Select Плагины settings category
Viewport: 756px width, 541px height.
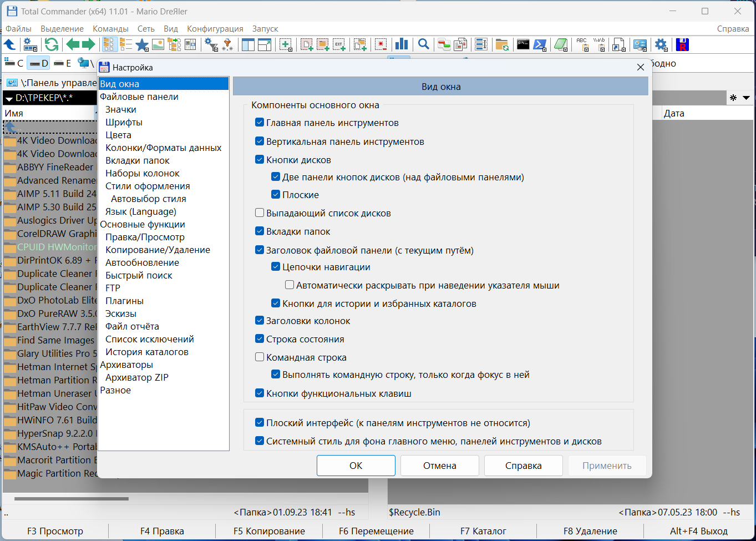[124, 301]
